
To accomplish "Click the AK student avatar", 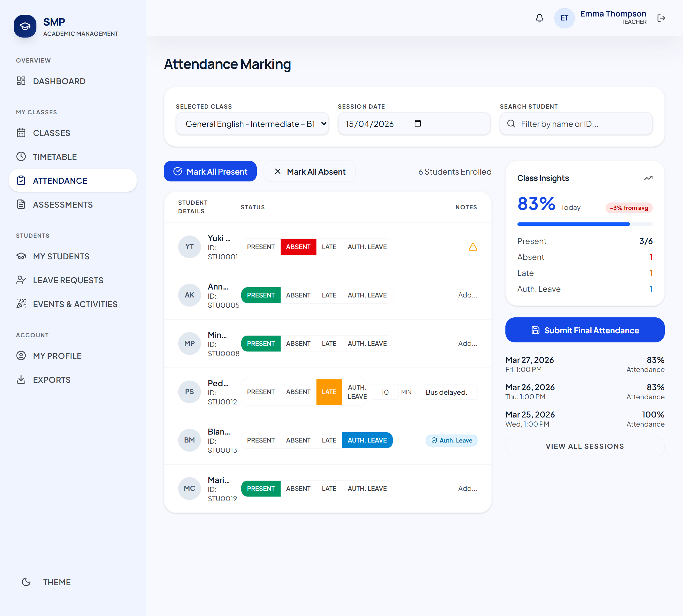I will 190,295.
